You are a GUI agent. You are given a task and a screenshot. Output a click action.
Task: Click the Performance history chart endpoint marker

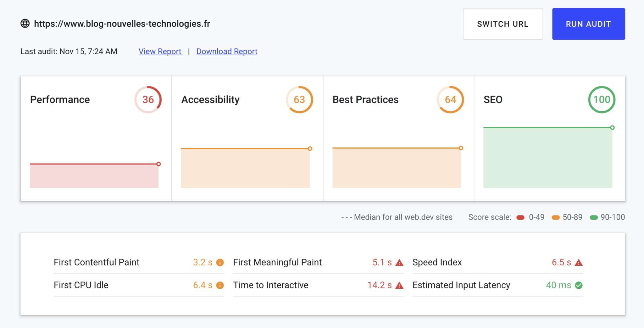[x=158, y=164]
